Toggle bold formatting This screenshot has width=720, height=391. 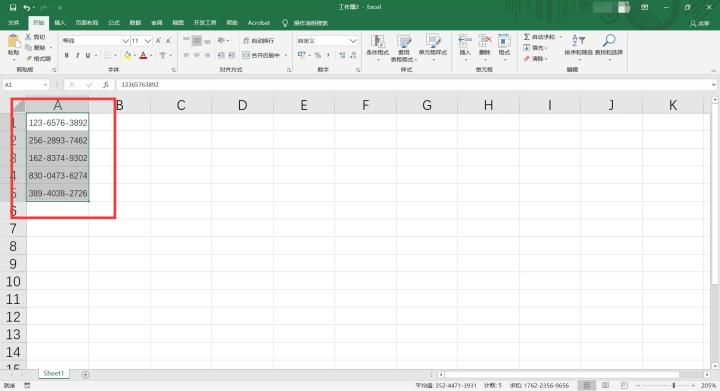click(67, 56)
